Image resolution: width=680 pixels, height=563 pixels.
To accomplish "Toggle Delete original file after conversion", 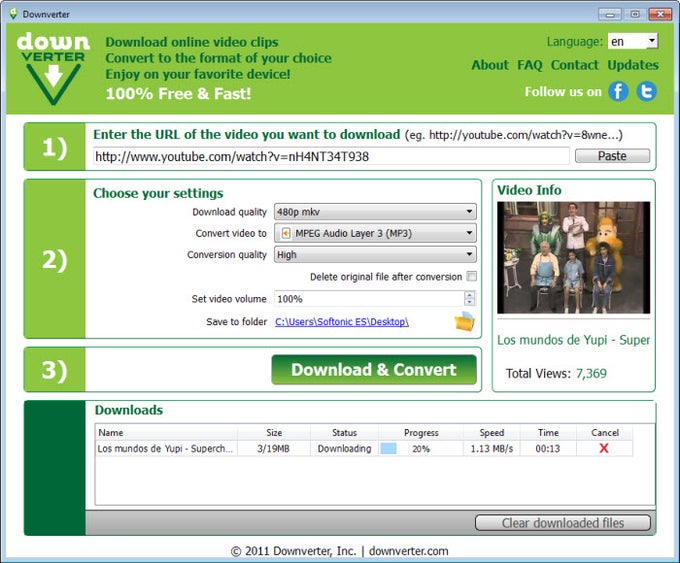I will [x=471, y=276].
